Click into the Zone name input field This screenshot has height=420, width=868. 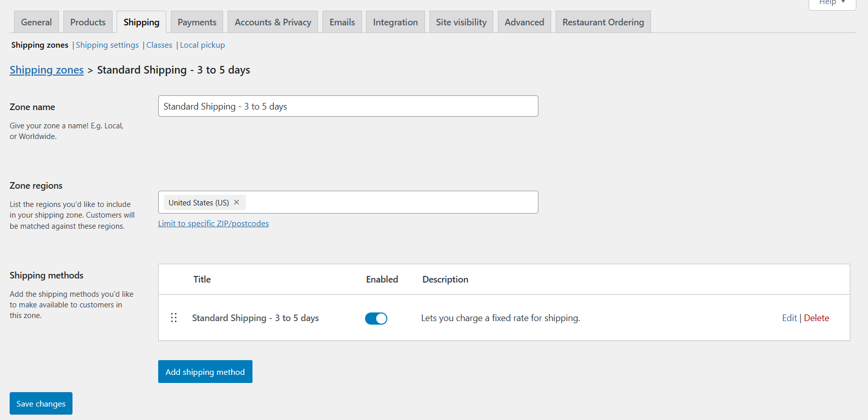pos(348,106)
